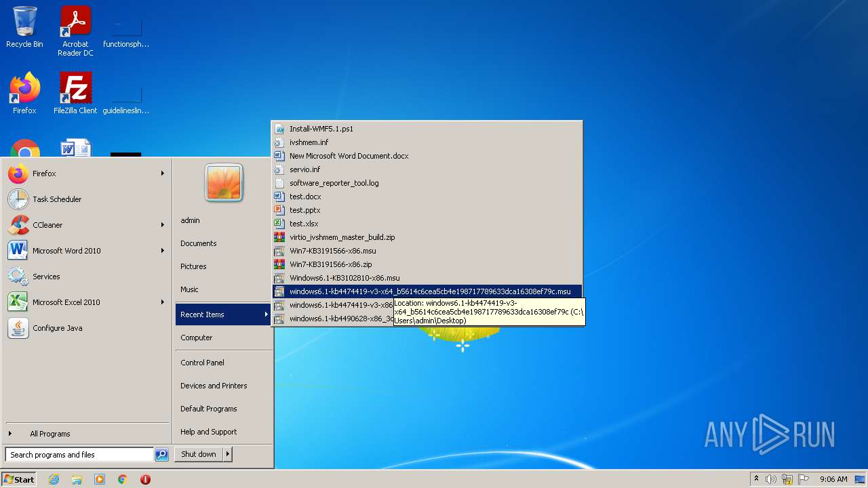Open Default Programs entry

coord(208,409)
